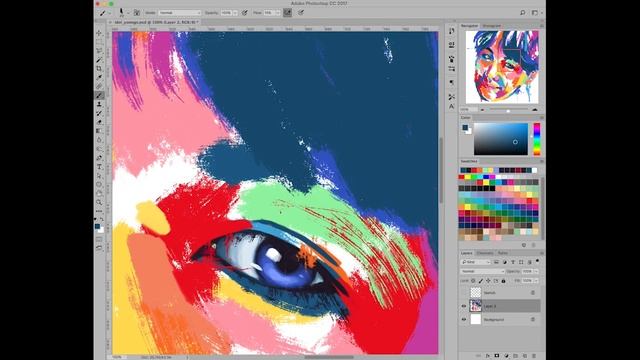Select the Healing Brush tool
This screenshot has height=360, width=640.
99,87
